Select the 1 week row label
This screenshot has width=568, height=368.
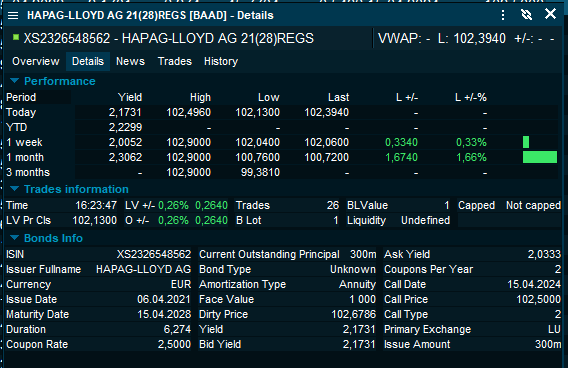click(x=24, y=142)
